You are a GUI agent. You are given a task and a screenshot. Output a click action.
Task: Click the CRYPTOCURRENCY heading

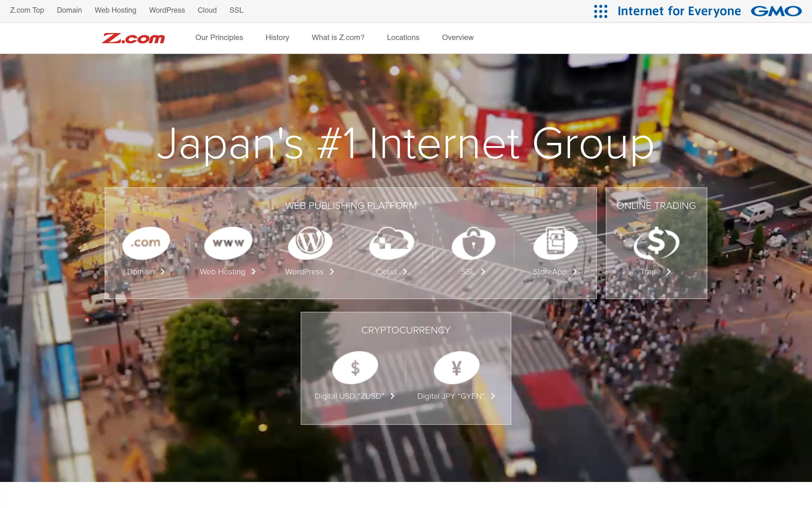click(x=406, y=330)
